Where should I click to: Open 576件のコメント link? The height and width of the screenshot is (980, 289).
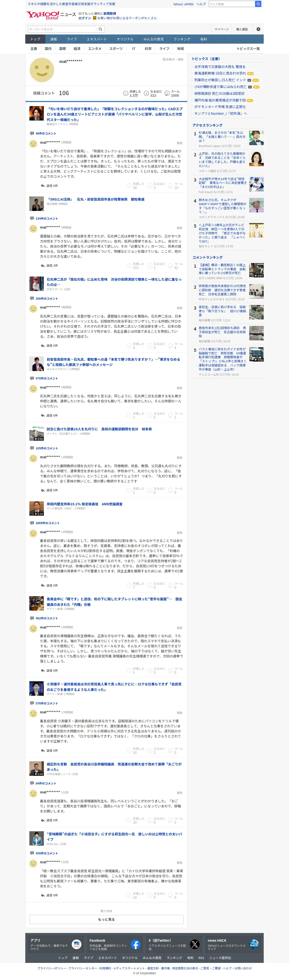47,703
